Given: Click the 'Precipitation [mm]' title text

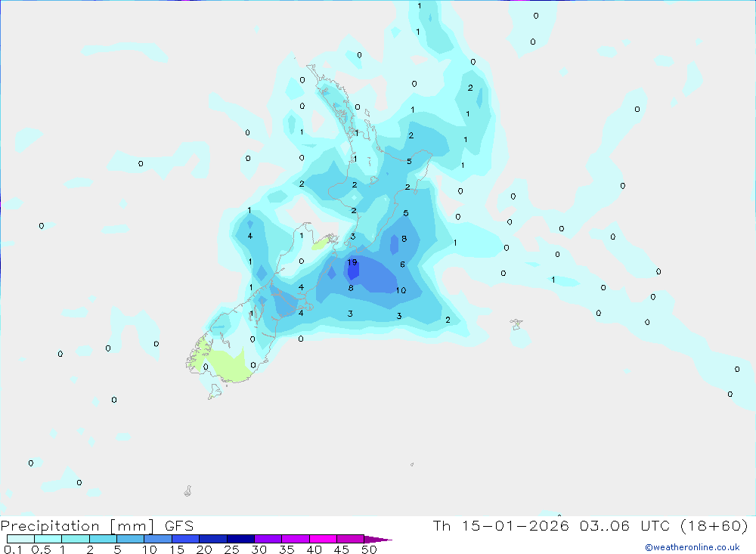Looking at the screenshot, I should tap(78, 526).
